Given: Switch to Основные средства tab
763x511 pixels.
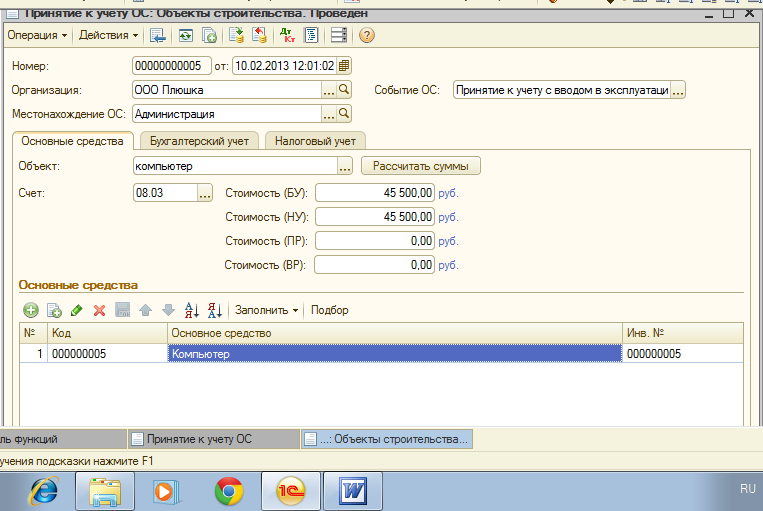Looking at the screenshot, I should point(73,141).
